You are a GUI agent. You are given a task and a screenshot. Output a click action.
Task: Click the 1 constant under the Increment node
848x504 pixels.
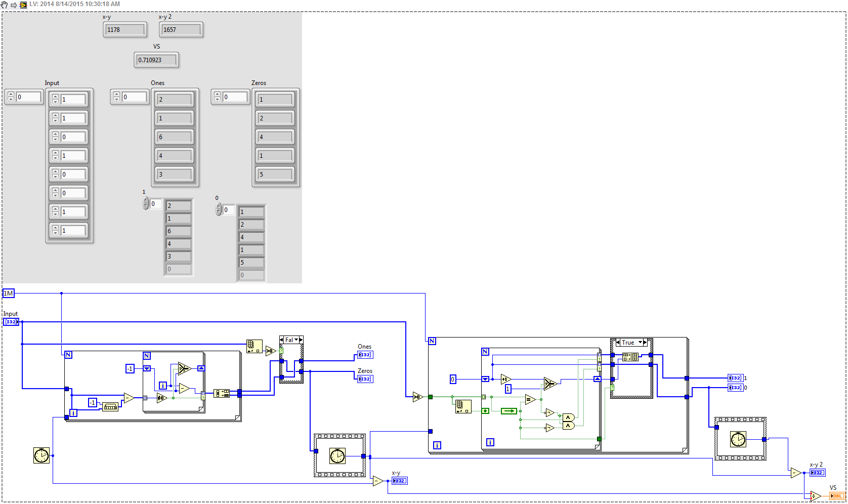coord(508,389)
